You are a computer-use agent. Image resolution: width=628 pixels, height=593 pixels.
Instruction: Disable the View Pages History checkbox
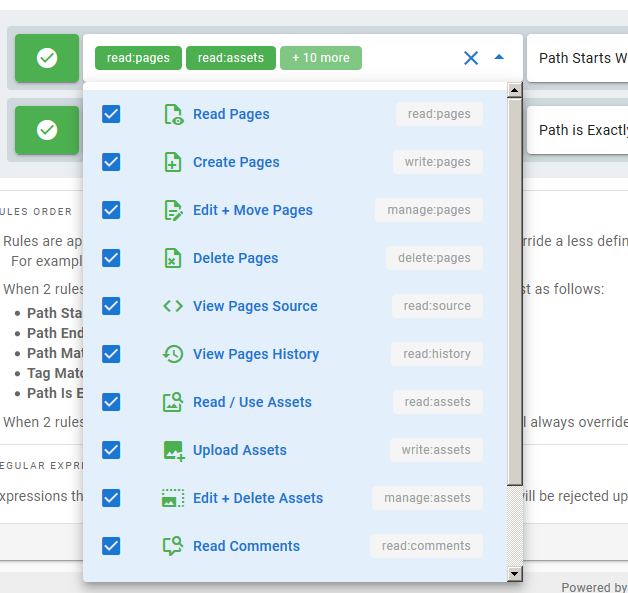[111, 354]
